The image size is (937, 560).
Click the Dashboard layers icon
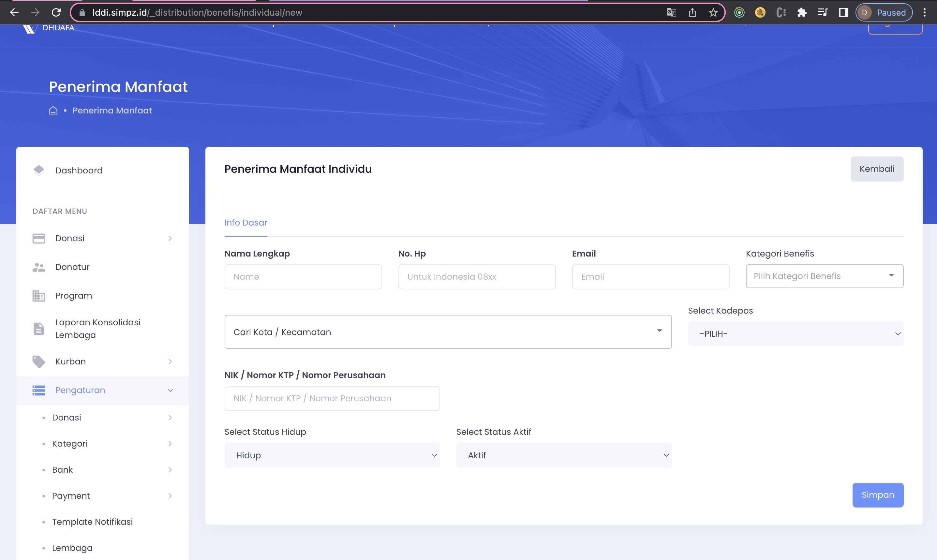click(38, 170)
